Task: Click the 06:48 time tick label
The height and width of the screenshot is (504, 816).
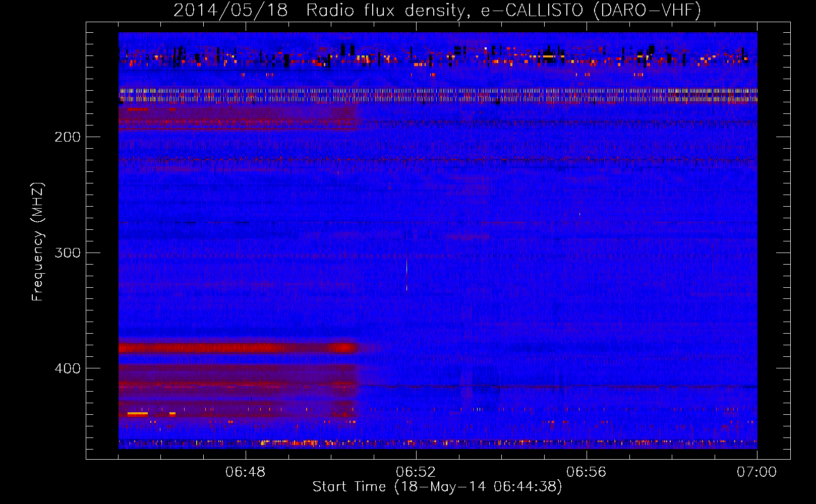Action: 246,472
